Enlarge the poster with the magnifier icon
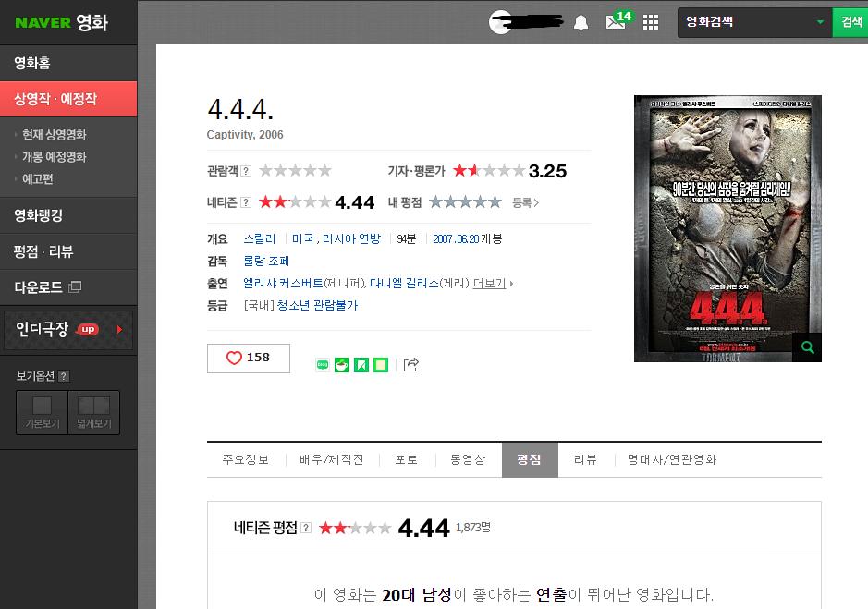 pyautogui.click(x=807, y=347)
